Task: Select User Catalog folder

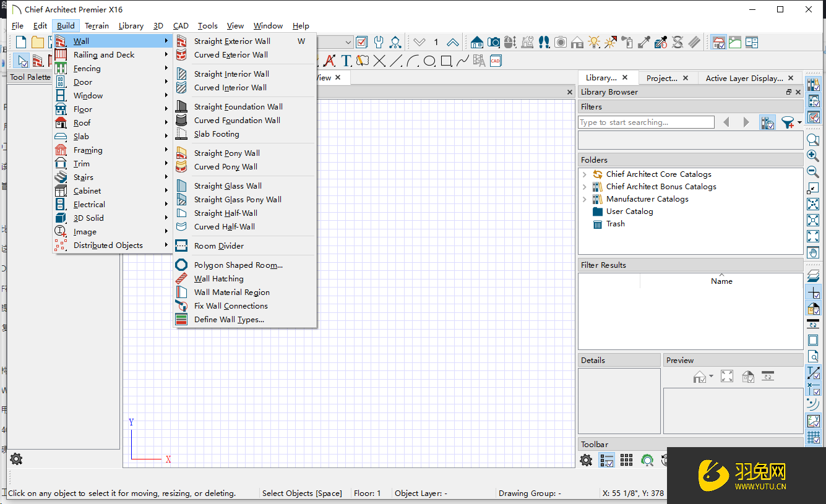Action: point(629,211)
